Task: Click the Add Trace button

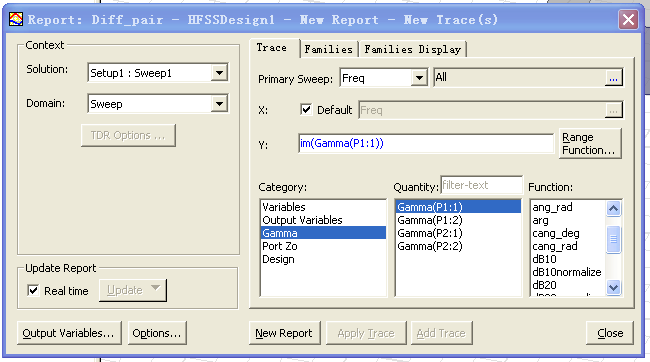Action: (x=441, y=333)
